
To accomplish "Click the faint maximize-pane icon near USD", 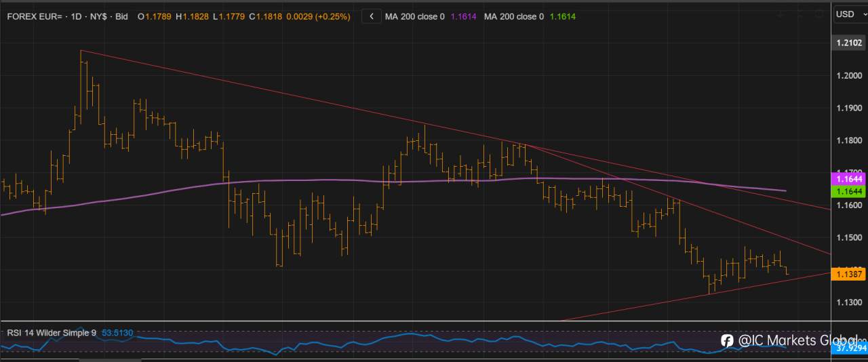I will click(800, 15).
